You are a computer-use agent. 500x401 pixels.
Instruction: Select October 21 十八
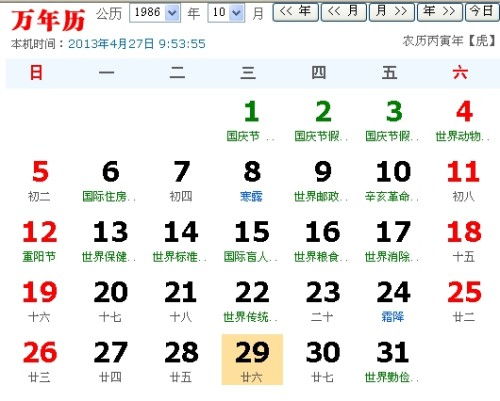(x=181, y=302)
